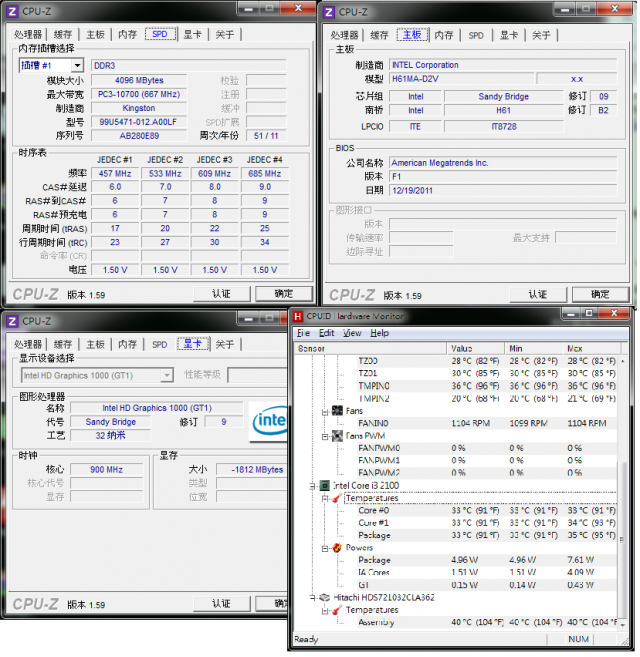Switch to 主板 tab in graphics window

pyautogui.click(x=95, y=344)
